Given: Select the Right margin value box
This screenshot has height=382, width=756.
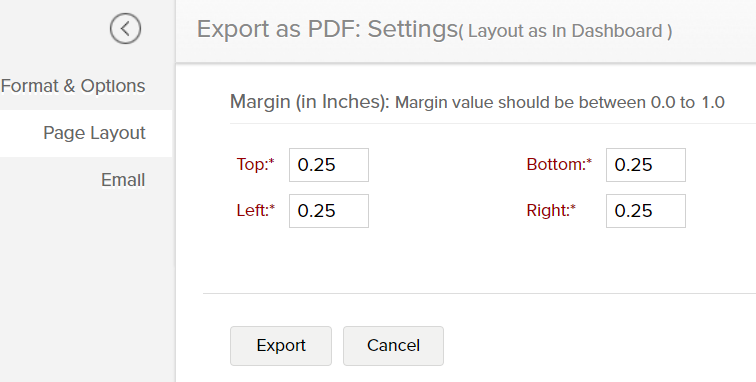Looking at the screenshot, I should pyautogui.click(x=646, y=211).
